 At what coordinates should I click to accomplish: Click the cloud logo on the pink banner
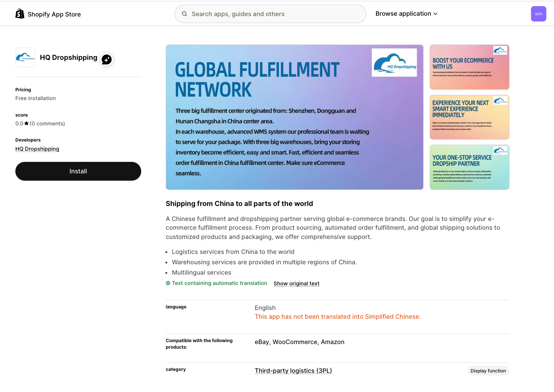500,51
